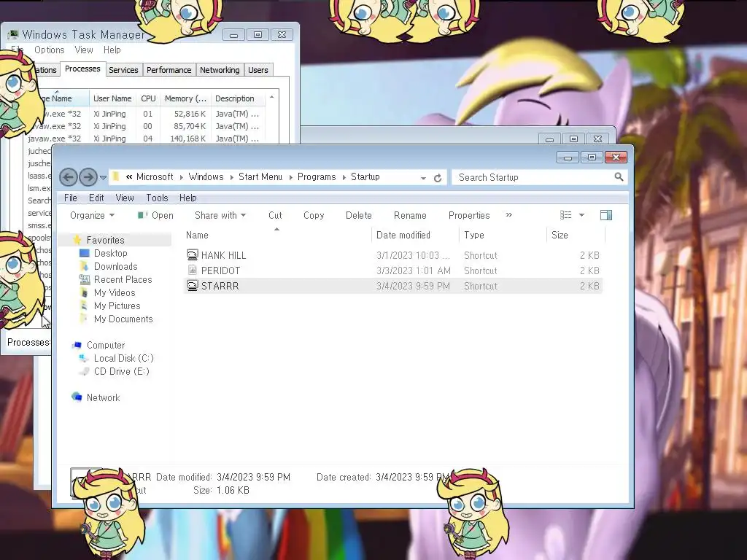Viewport: 747px width, 560px height.
Task: Show more toolbar commands chevron
Action: click(508, 215)
